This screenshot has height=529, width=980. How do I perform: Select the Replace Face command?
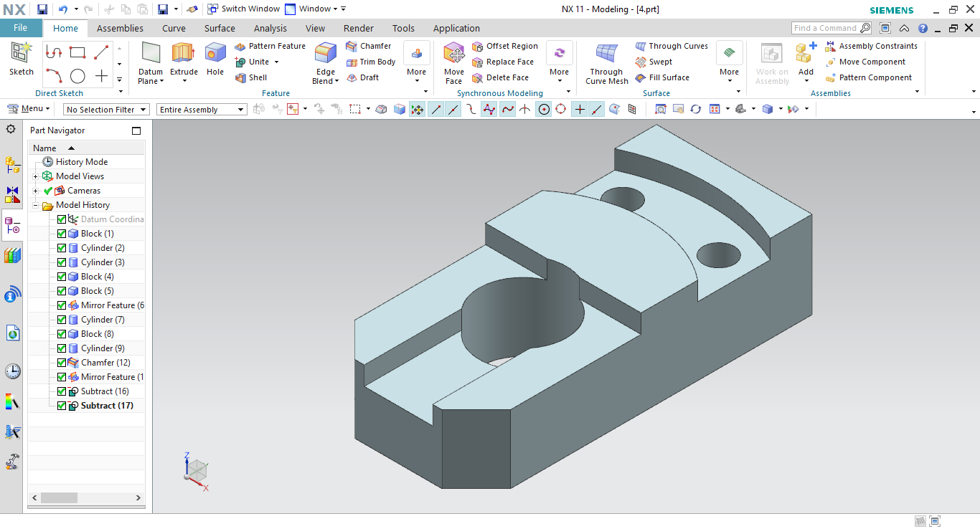[x=503, y=62]
